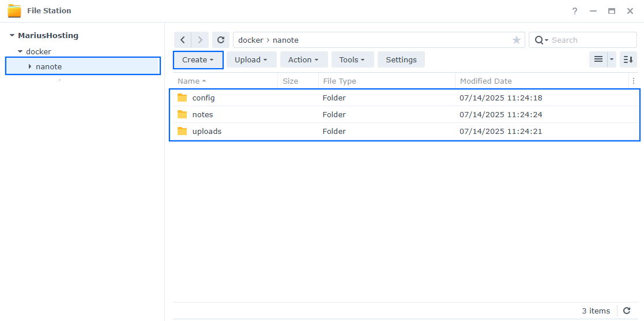Open the search options magnifier dropdown
644x321 pixels.
(x=541, y=40)
